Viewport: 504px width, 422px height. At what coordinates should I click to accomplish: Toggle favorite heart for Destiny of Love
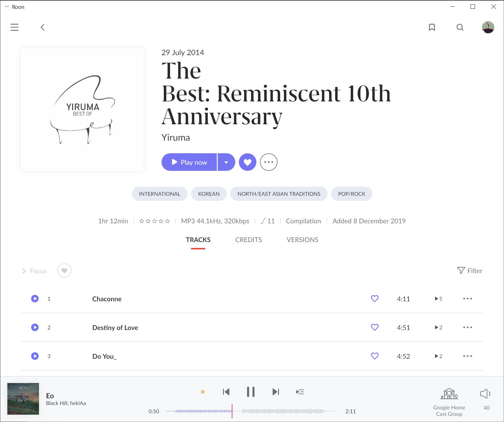(375, 327)
